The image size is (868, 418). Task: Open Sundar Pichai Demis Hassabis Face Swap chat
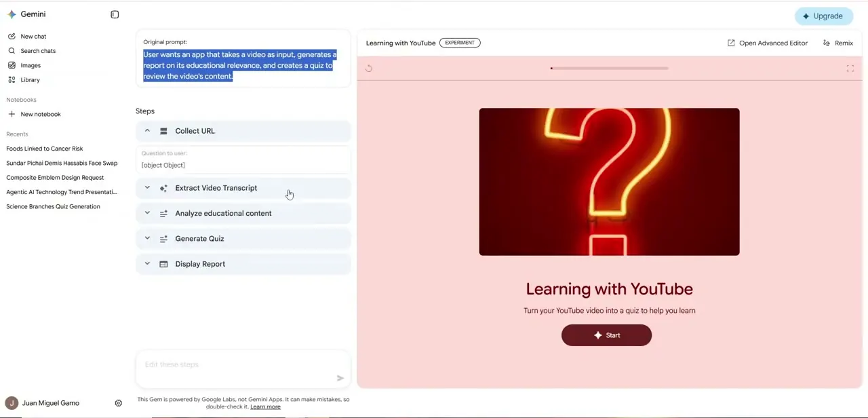pyautogui.click(x=62, y=163)
